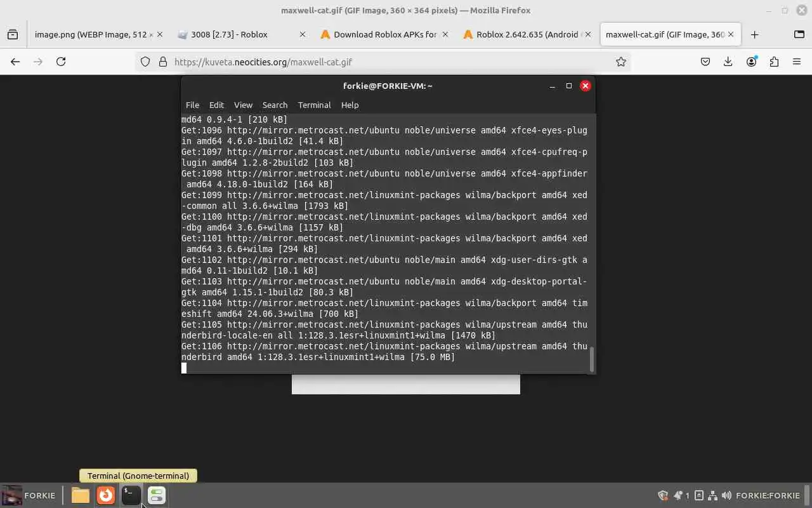The width and height of the screenshot is (812, 508).
Task: Click terminal line Get:1098 xfce4-appfinder
Action: coord(384,179)
